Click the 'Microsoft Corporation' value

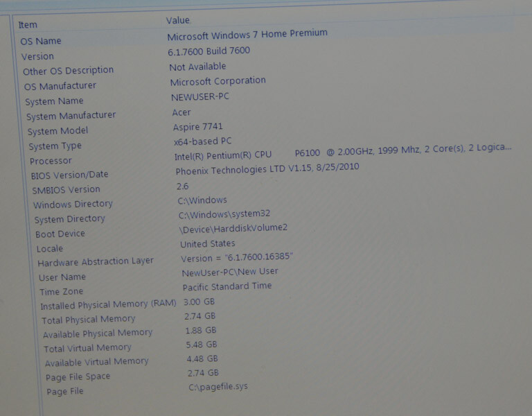pos(218,81)
